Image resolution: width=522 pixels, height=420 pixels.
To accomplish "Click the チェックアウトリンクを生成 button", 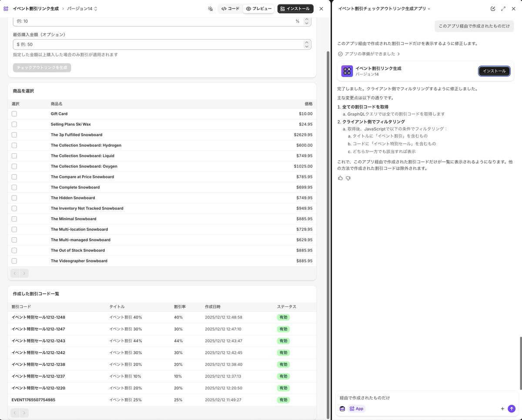I will 42,67.
